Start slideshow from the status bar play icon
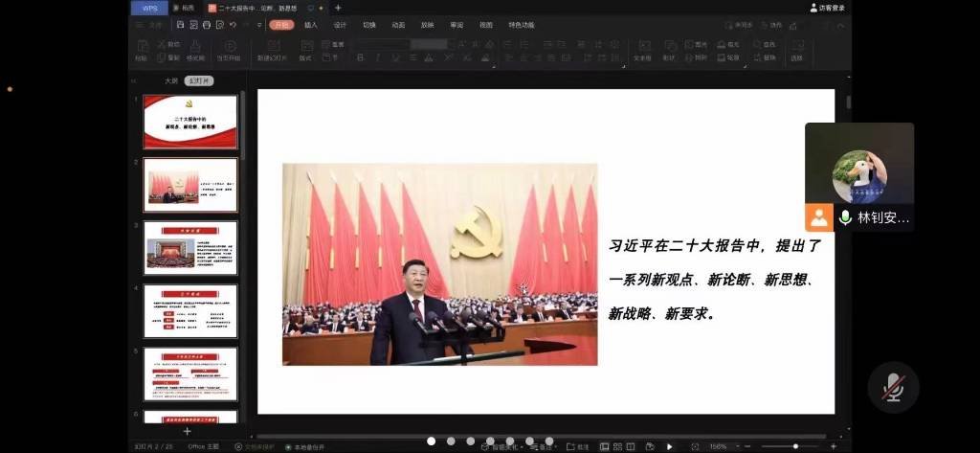 (669, 446)
